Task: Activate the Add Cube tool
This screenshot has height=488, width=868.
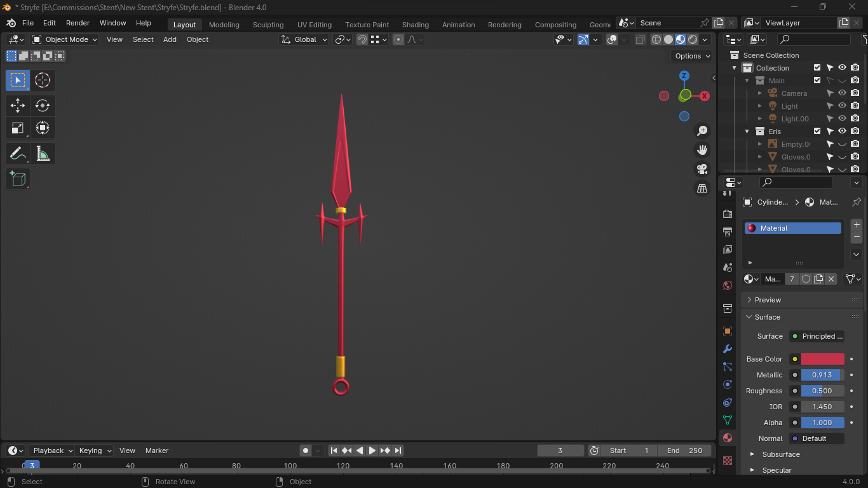Action: click(x=18, y=179)
